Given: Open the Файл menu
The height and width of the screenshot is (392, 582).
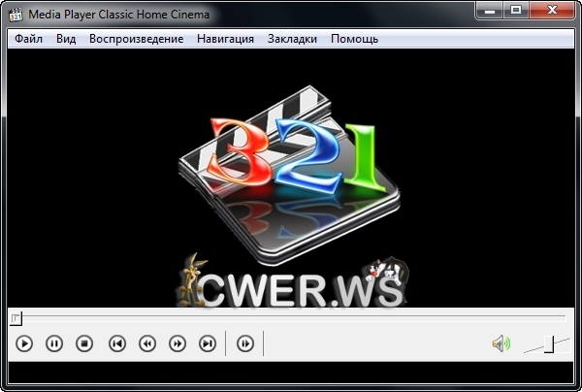Looking at the screenshot, I should point(28,39).
